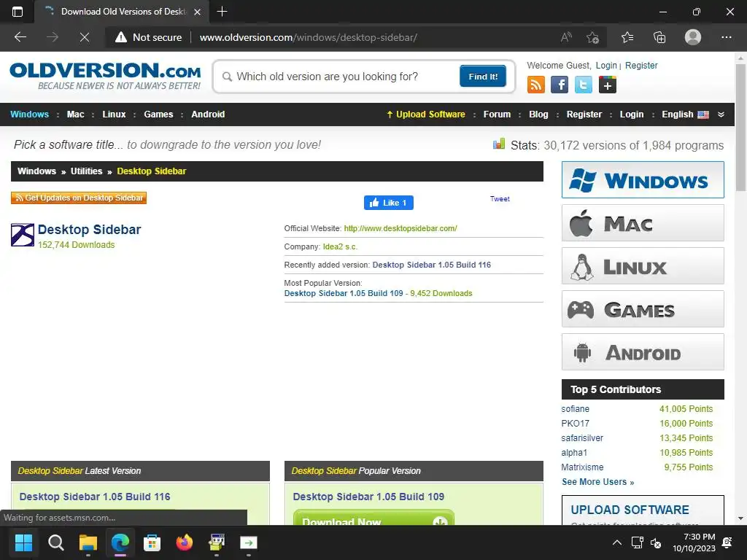Click the stats bar chart icon

499,144
